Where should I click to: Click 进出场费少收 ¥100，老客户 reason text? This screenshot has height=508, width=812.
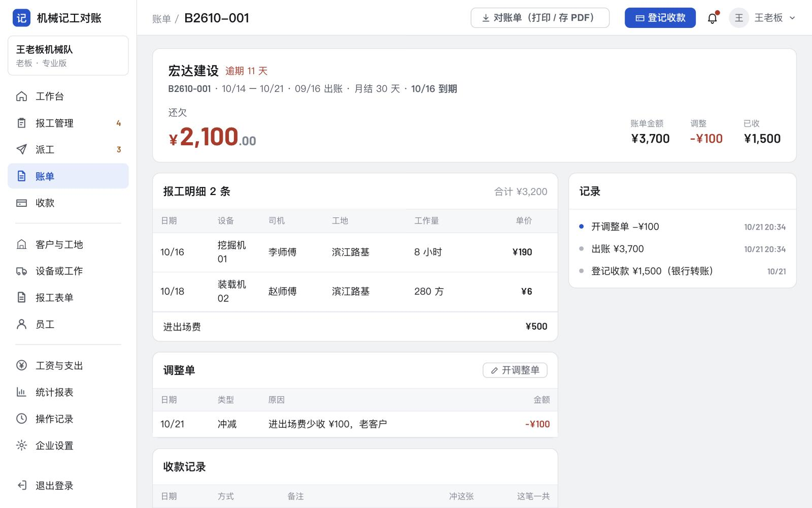[x=327, y=424]
